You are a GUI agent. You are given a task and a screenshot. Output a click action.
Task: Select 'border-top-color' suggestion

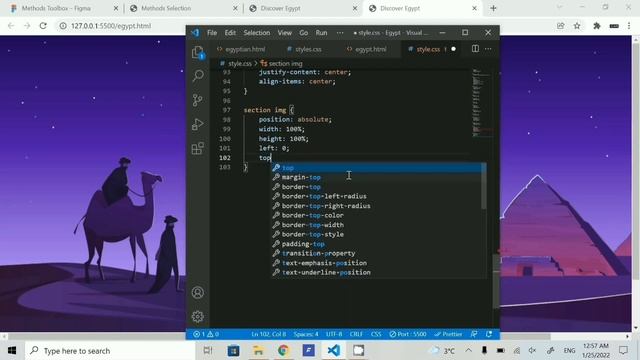377,216
